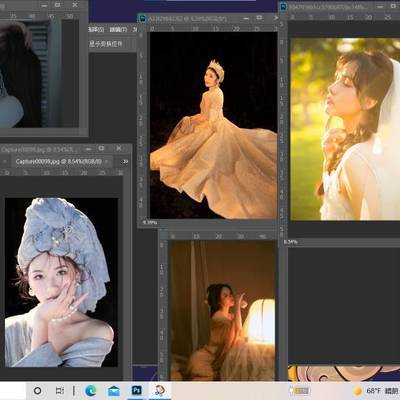Toggle the 显示变换控件 option

click(x=105, y=44)
